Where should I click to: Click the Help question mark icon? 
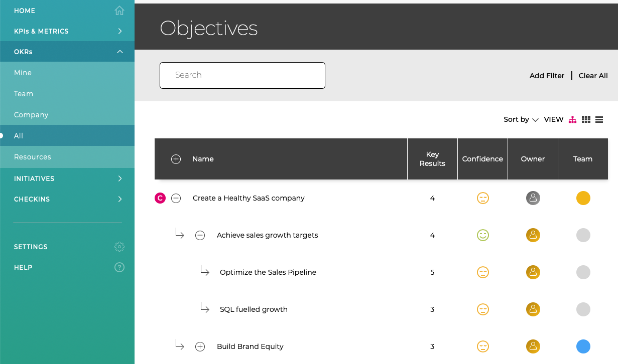click(119, 267)
